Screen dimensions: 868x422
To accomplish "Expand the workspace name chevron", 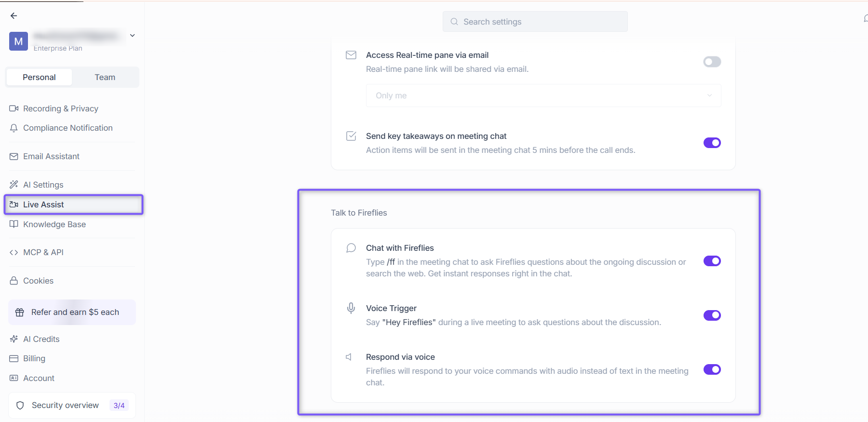I will [x=133, y=36].
